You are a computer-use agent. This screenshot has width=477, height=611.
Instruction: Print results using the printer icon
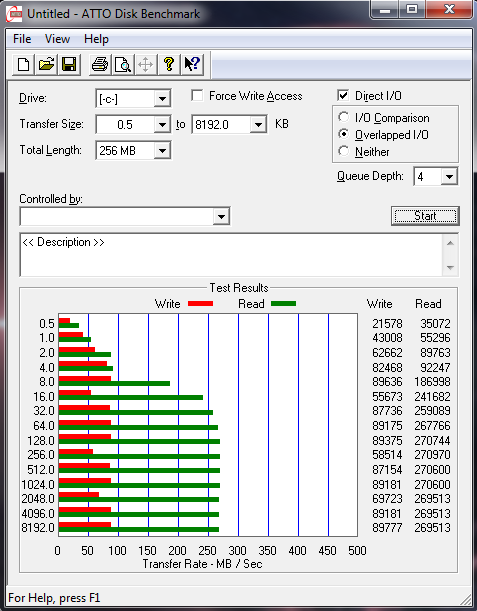click(100, 64)
